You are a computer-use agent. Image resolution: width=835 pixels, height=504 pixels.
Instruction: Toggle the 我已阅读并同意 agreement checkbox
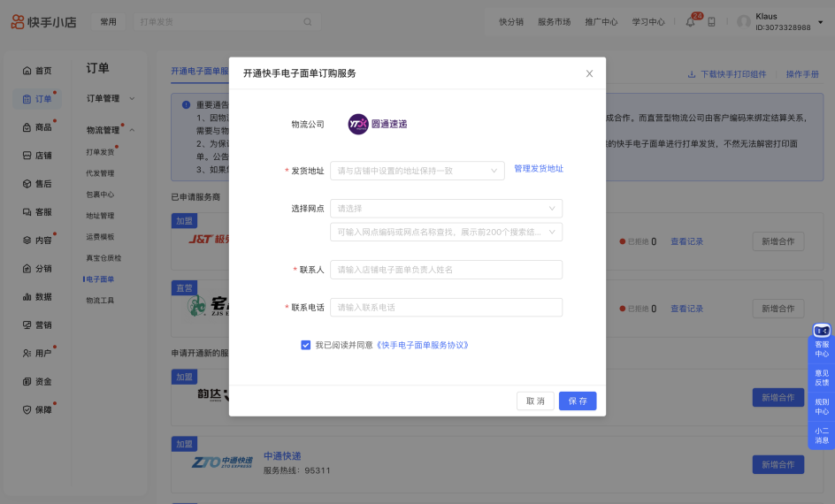tap(306, 345)
